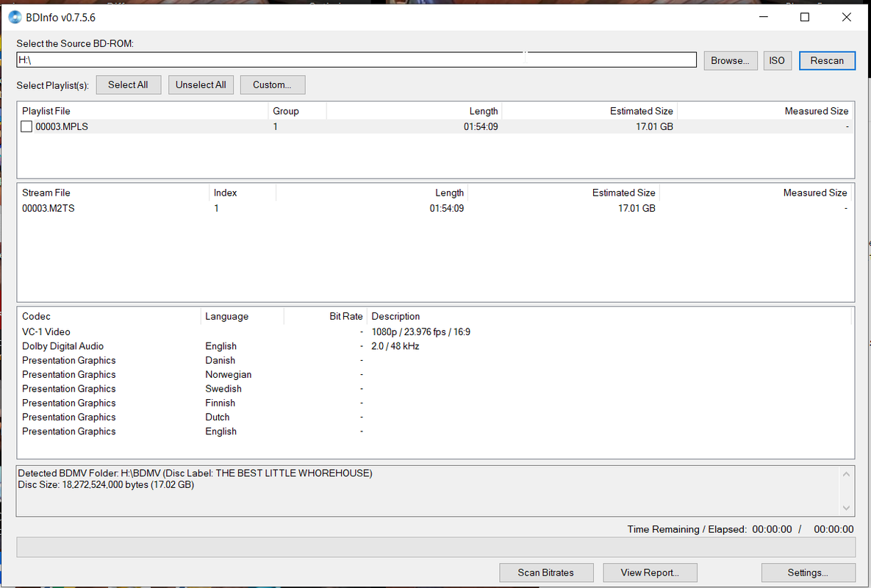This screenshot has width=871, height=588.
Task: Tick the 00003.MPLS playlist checkbox
Action: pos(26,126)
